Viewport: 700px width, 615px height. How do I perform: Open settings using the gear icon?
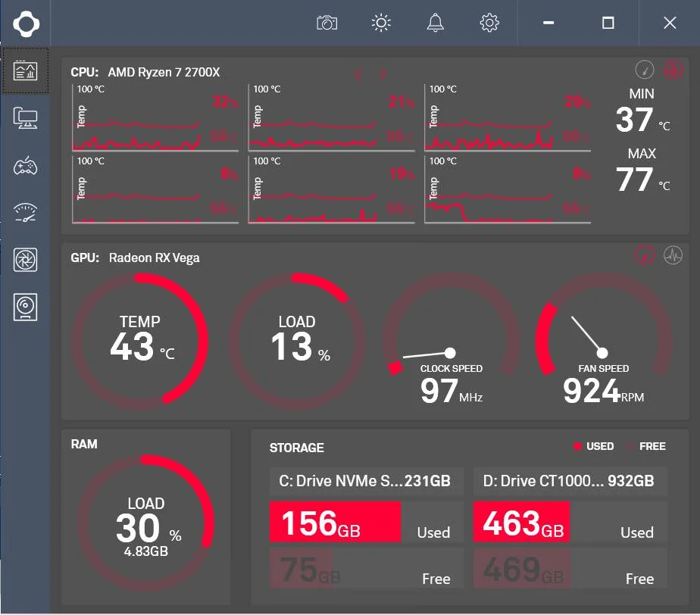(489, 23)
